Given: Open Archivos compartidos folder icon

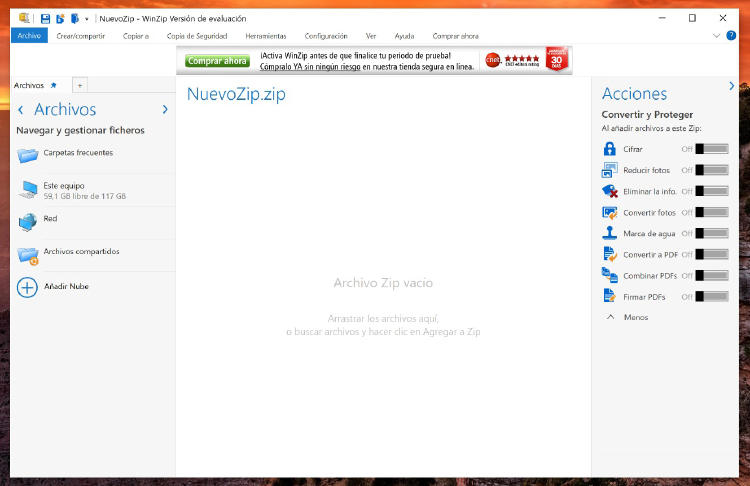Looking at the screenshot, I should pos(27,255).
